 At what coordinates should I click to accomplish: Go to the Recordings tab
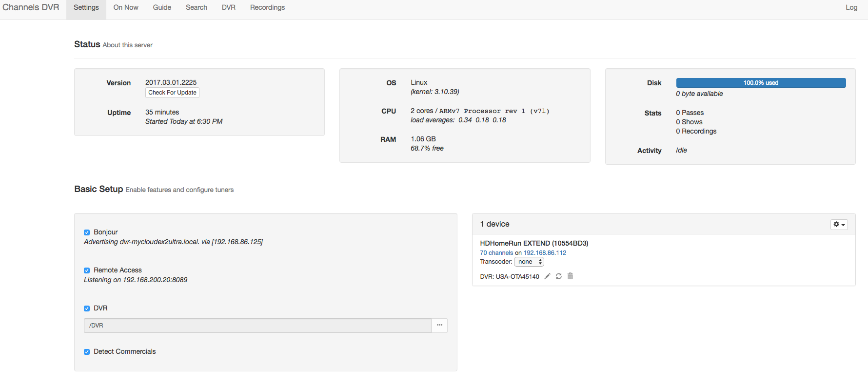pyautogui.click(x=267, y=8)
